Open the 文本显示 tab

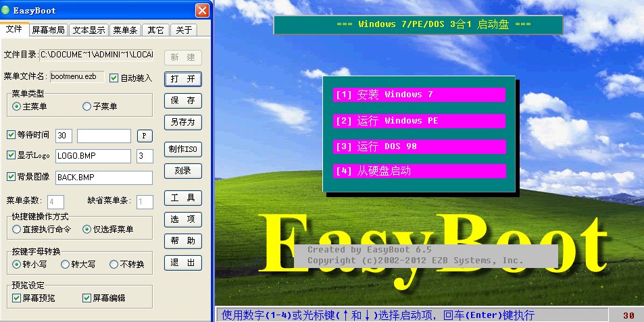(x=89, y=30)
